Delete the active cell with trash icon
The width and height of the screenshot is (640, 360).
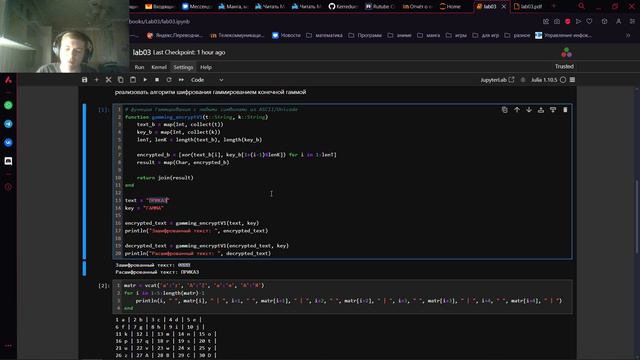click(x=565, y=110)
